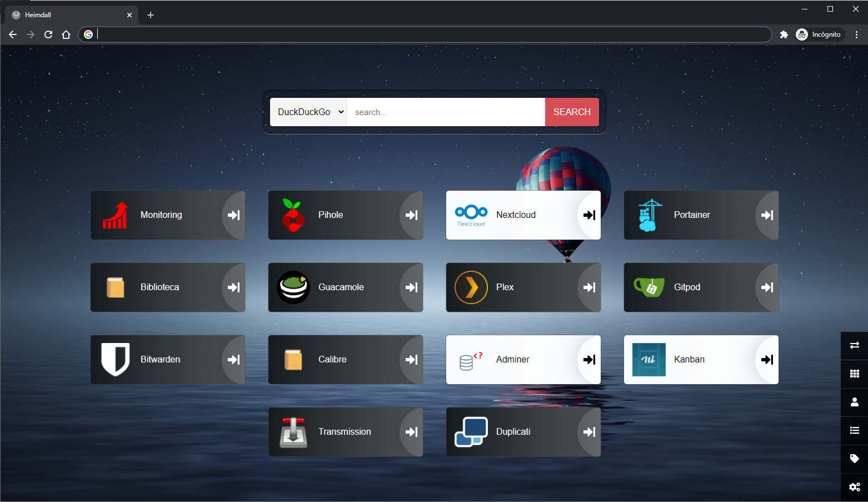Click the search text field
This screenshot has height=502, width=868.
tap(446, 112)
